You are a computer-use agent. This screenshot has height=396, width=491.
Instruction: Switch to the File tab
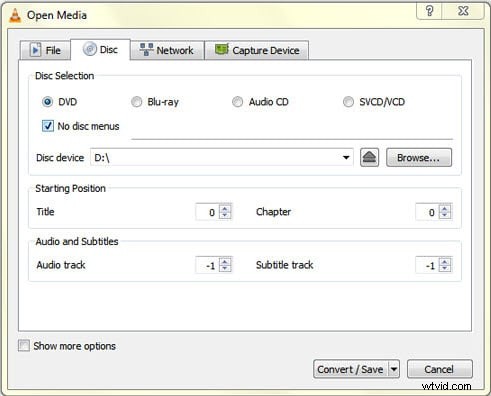45,50
